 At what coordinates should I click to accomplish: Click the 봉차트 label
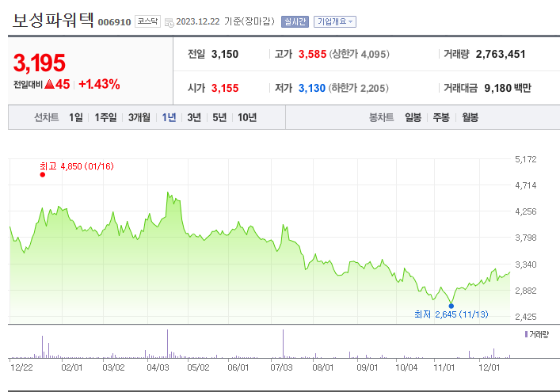click(x=381, y=117)
